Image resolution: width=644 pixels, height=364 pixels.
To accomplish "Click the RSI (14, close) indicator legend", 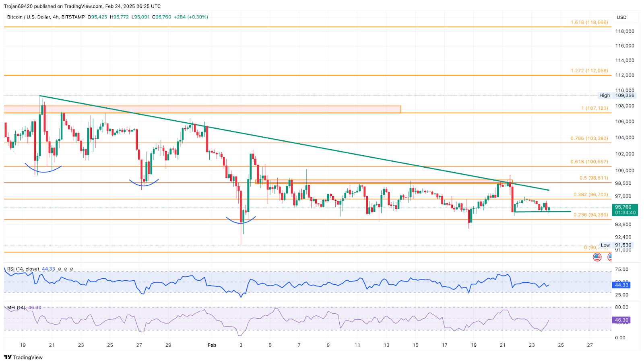I will pos(23,269).
